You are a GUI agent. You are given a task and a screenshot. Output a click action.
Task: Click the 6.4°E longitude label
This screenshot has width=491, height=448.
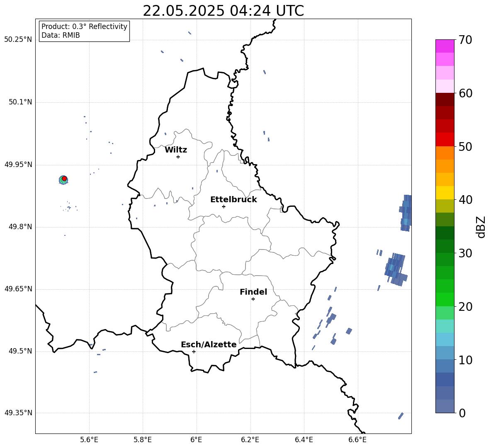(x=304, y=440)
